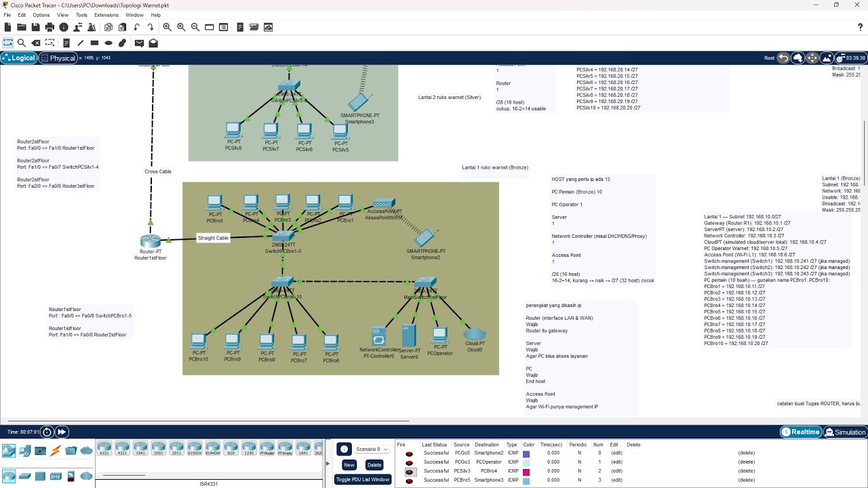Click the Delete scenario button
The width and height of the screenshot is (868, 488).
tap(374, 465)
